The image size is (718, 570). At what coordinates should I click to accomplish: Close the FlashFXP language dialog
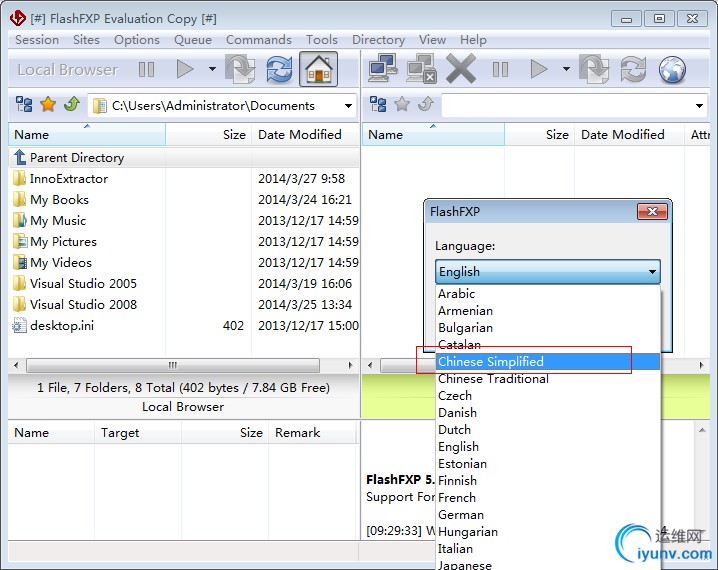point(652,212)
